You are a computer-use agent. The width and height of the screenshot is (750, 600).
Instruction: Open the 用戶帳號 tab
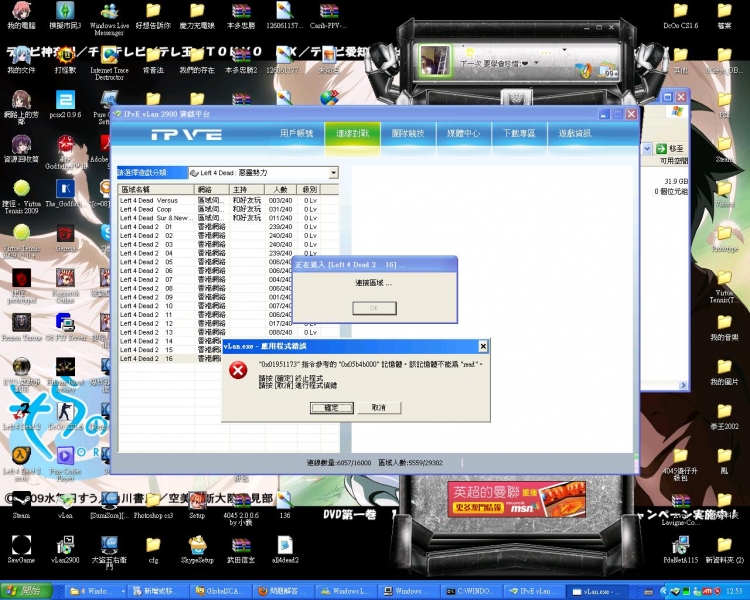(297, 133)
